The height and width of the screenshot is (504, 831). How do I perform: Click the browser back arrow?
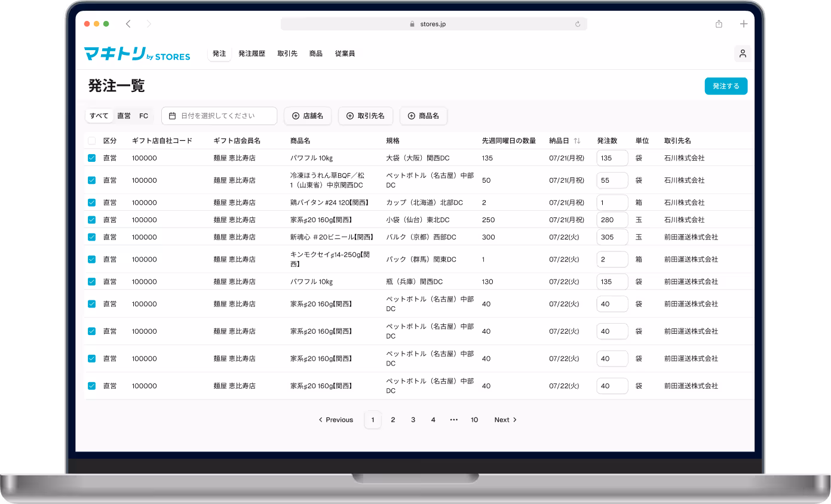(x=128, y=24)
